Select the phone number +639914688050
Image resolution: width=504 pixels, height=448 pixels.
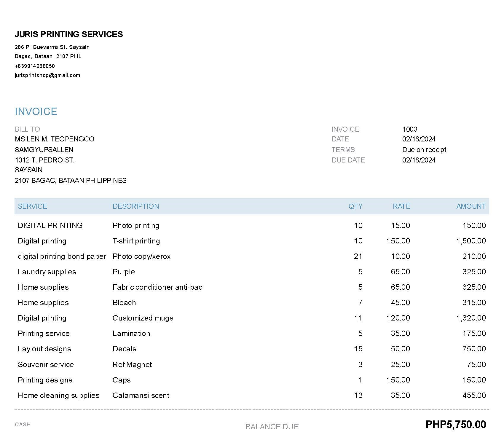(x=35, y=66)
